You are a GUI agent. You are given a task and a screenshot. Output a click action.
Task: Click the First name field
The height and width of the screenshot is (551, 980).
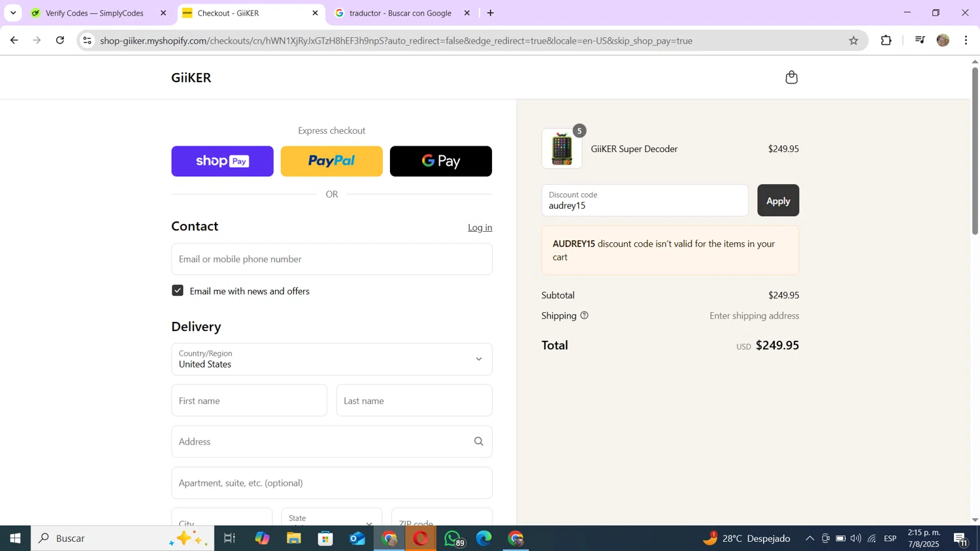pos(250,400)
